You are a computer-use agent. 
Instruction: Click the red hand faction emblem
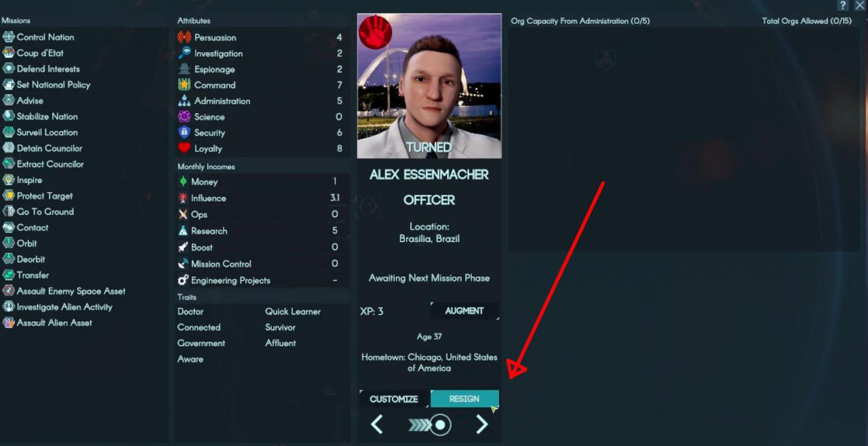click(x=371, y=31)
